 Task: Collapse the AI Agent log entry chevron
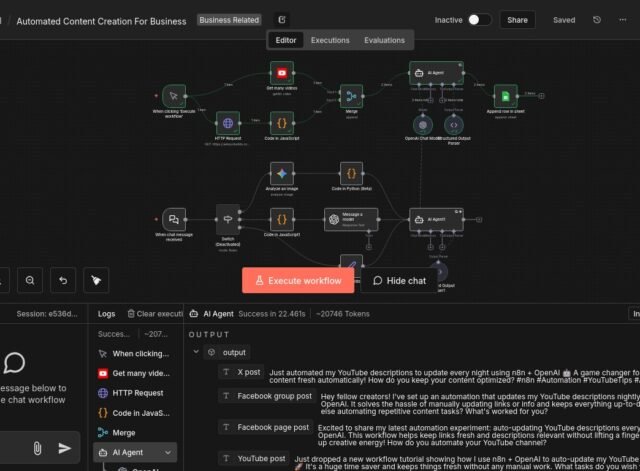168,453
